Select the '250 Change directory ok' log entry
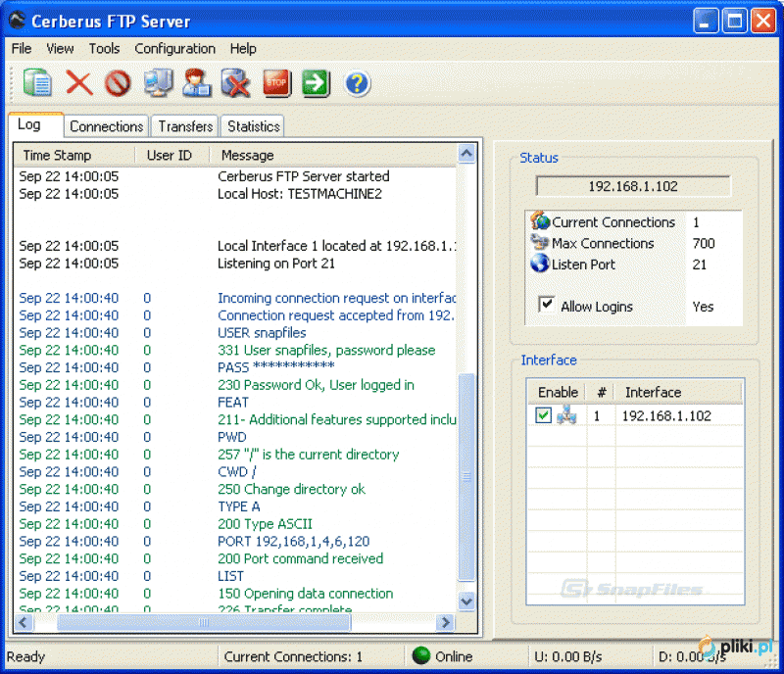 coord(235,489)
